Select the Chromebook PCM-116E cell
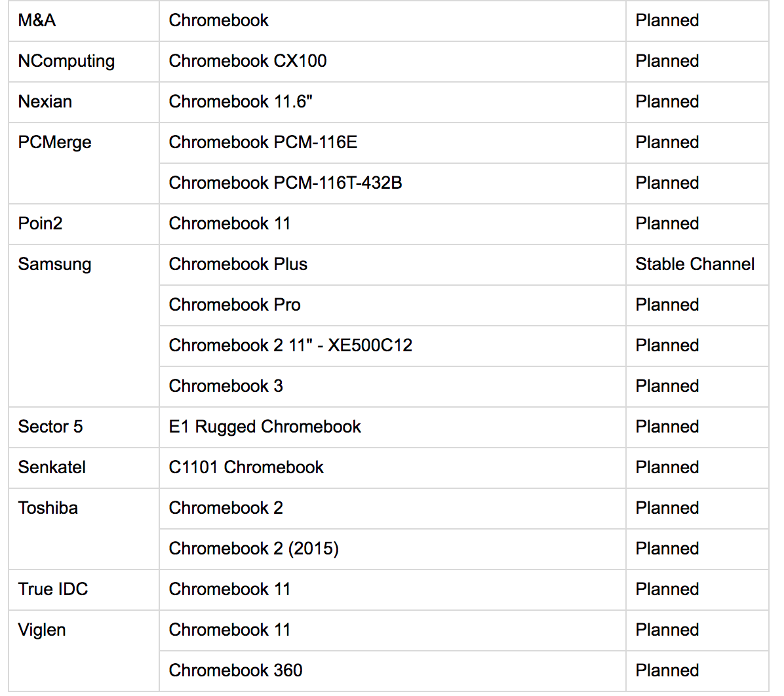The height and width of the screenshot is (696, 784). pyautogui.click(x=263, y=142)
